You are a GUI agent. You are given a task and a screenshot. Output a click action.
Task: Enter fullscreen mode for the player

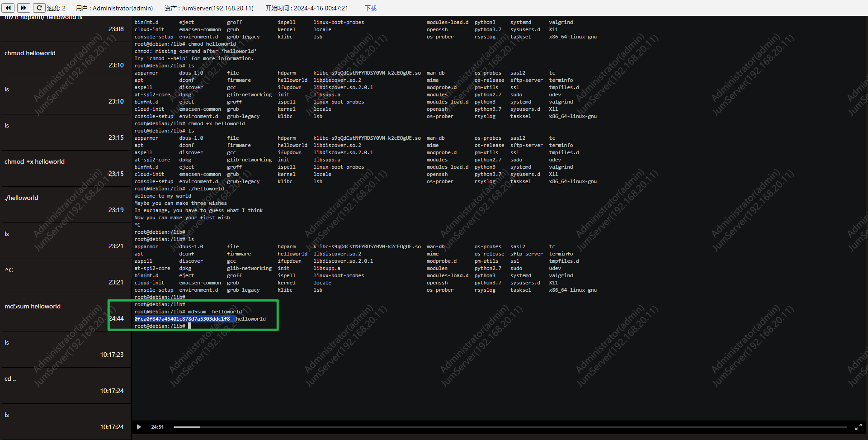858,427
